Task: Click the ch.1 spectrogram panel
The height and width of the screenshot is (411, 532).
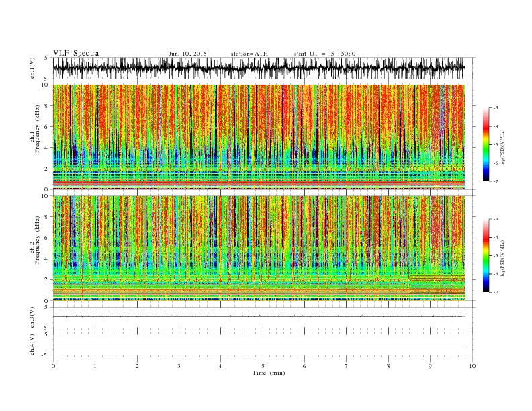Action: [259, 137]
